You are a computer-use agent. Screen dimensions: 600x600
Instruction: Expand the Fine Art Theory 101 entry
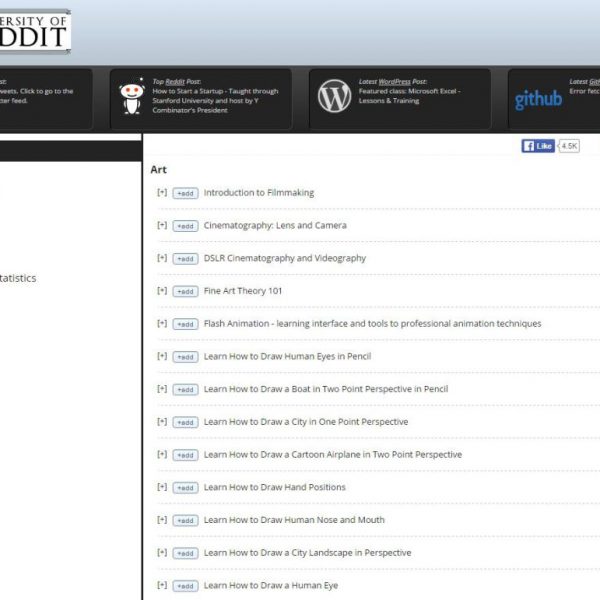pyautogui.click(x=162, y=291)
